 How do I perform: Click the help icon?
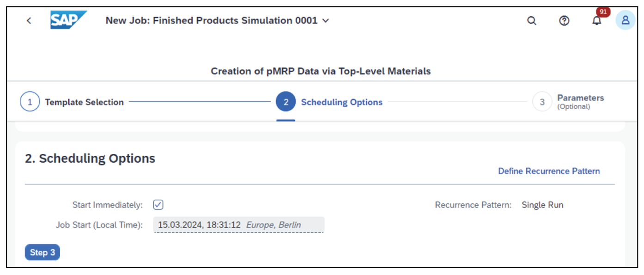coord(564,20)
